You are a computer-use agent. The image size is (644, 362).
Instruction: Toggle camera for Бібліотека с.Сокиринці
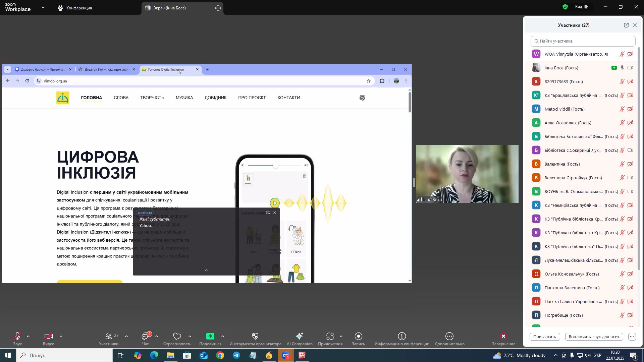tap(631, 150)
